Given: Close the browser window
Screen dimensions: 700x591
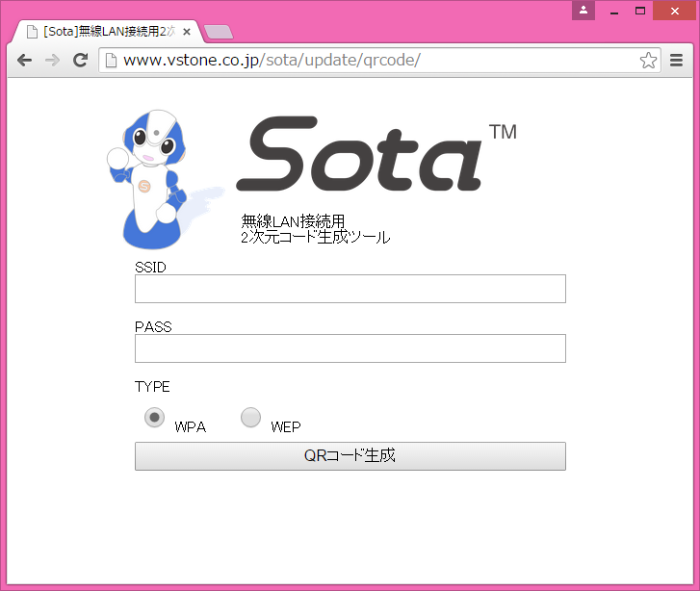Looking at the screenshot, I should pyautogui.click(x=675, y=11).
